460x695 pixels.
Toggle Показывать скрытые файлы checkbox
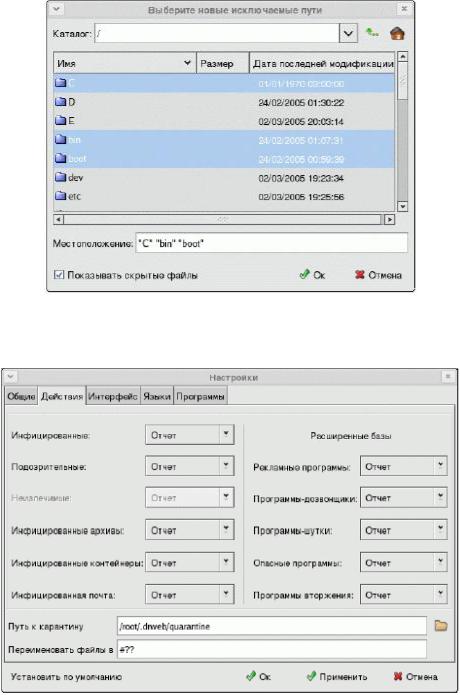coord(58,275)
